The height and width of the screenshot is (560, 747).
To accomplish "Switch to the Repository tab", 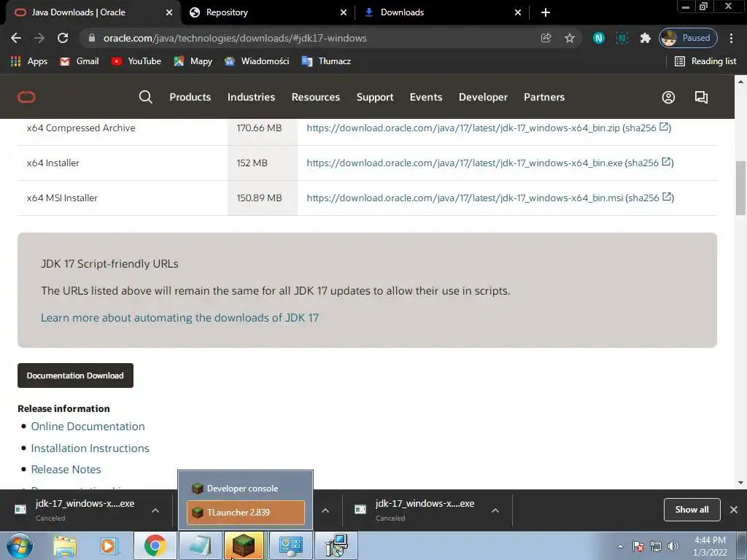I will click(x=267, y=12).
